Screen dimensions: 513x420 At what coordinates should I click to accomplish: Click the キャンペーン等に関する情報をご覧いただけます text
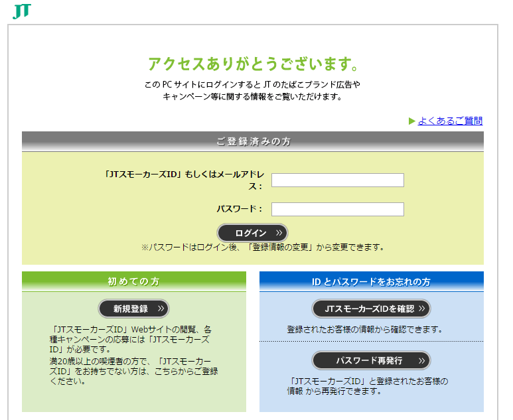[x=252, y=97]
